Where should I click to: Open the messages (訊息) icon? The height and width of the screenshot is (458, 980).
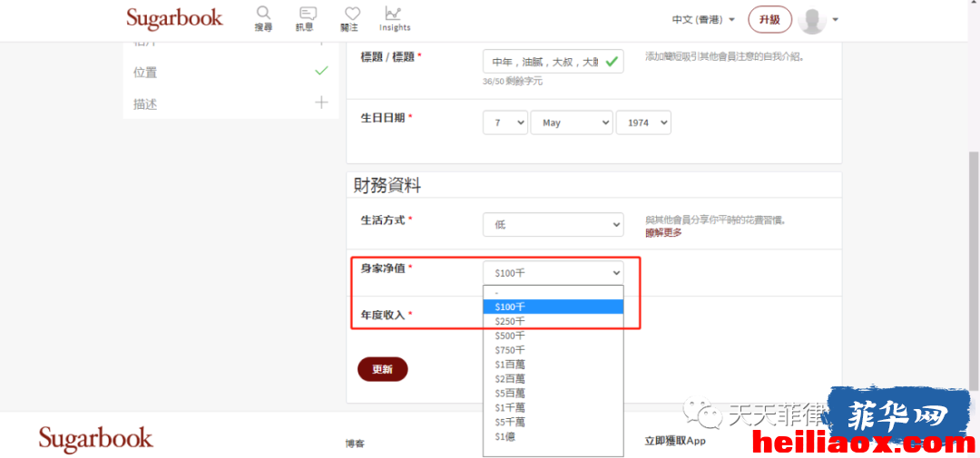pos(308,14)
